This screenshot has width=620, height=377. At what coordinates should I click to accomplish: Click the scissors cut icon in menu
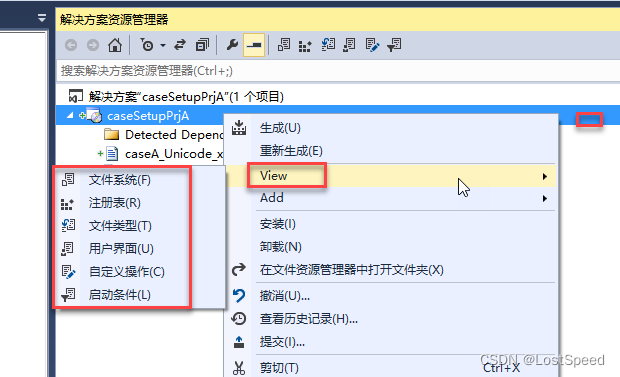coord(239,368)
